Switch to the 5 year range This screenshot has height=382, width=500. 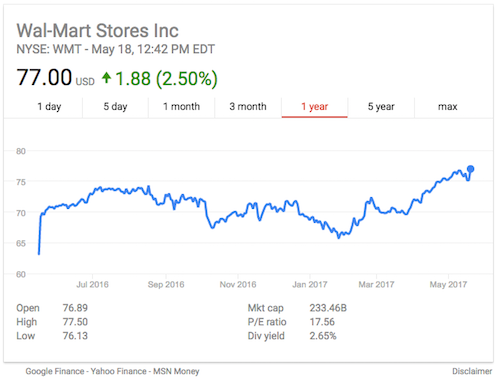381,107
